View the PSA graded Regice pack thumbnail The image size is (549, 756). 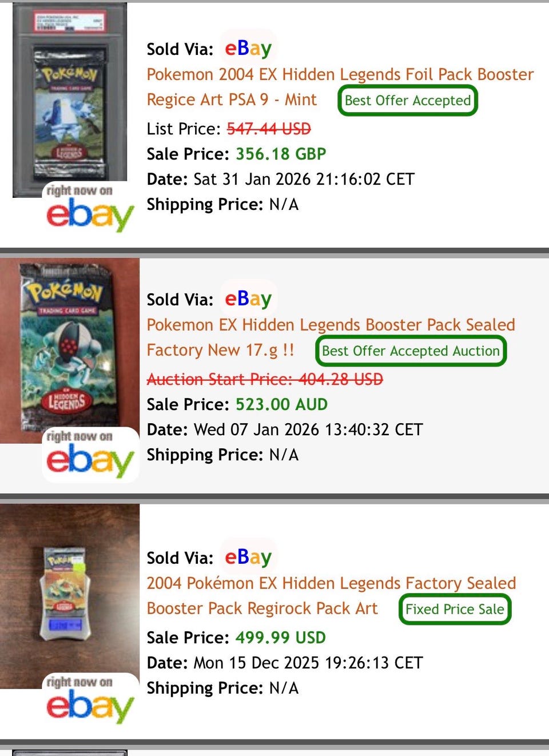[x=70, y=100]
